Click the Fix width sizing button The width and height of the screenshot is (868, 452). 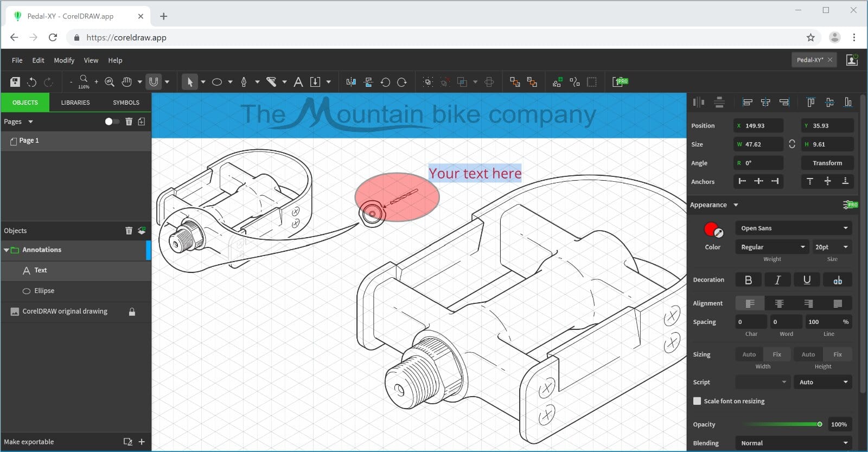pos(776,354)
